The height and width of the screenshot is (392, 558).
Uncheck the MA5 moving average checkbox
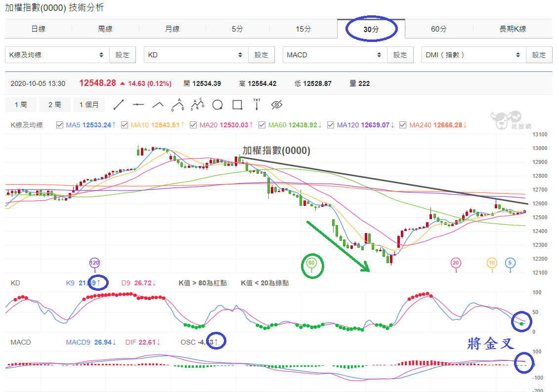(x=60, y=125)
